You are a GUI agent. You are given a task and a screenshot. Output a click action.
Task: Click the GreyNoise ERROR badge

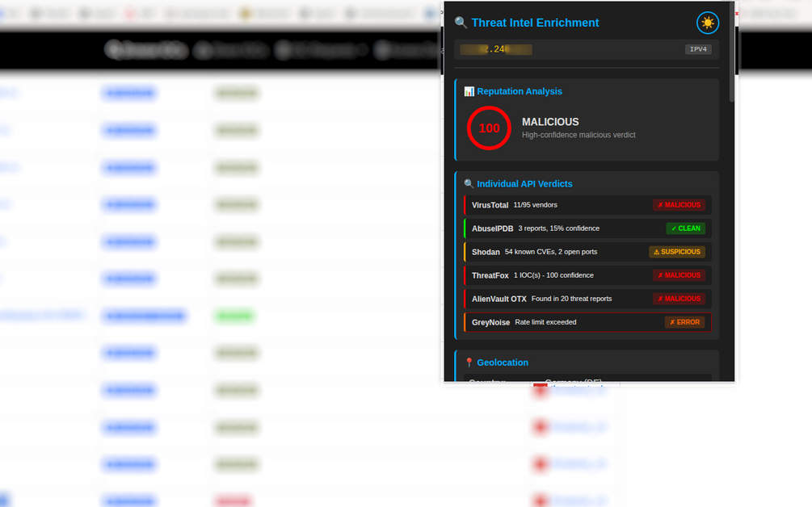click(684, 322)
